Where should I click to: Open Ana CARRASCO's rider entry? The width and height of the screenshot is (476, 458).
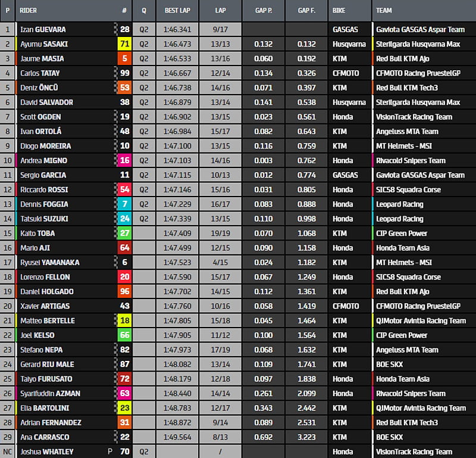tap(42, 437)
